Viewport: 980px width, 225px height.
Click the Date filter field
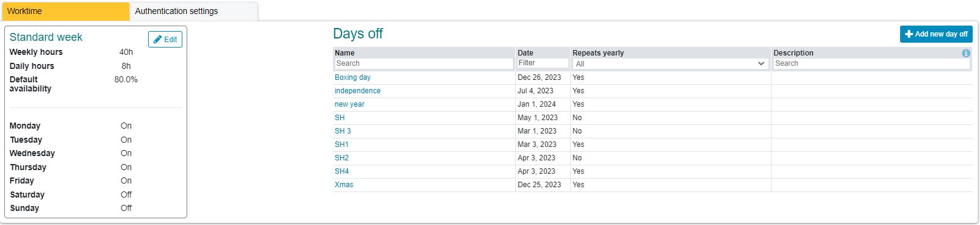coord(543,63)
